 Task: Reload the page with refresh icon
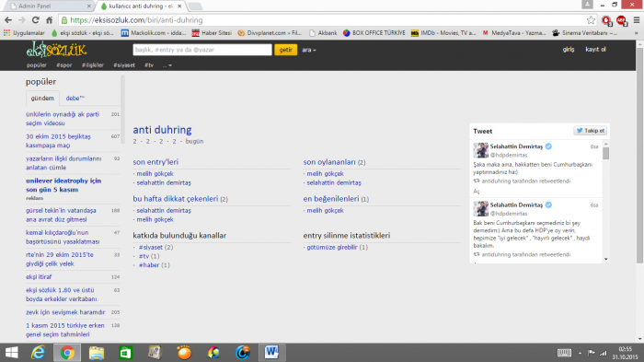(x=35, y=19)
